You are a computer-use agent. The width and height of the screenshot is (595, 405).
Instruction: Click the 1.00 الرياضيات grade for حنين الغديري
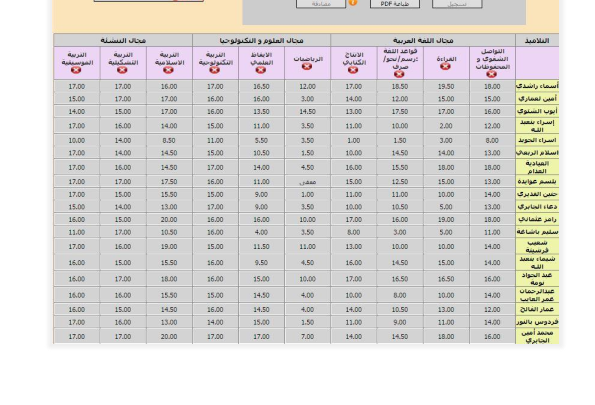307,194
